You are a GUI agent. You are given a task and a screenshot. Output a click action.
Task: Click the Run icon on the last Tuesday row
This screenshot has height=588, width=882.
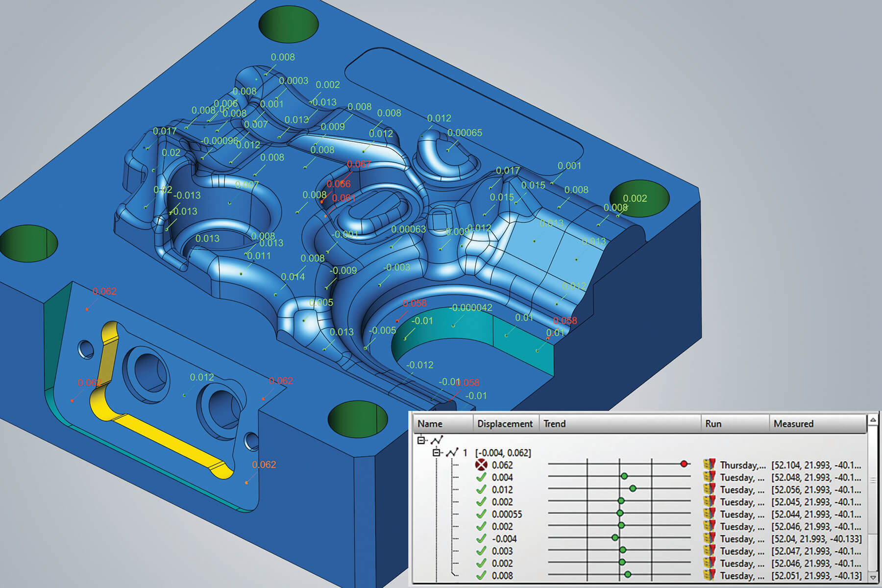pyautogui.click(x=710, y=574)
